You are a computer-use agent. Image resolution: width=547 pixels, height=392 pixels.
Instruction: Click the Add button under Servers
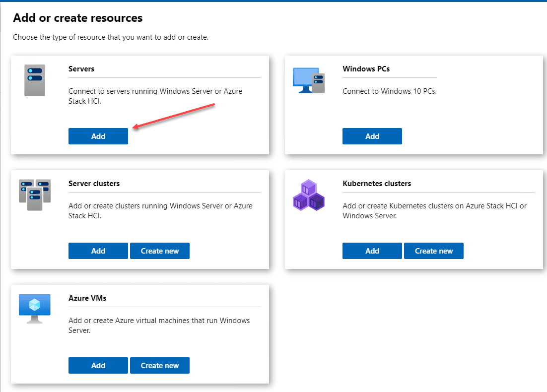click(x=98, y=136)
